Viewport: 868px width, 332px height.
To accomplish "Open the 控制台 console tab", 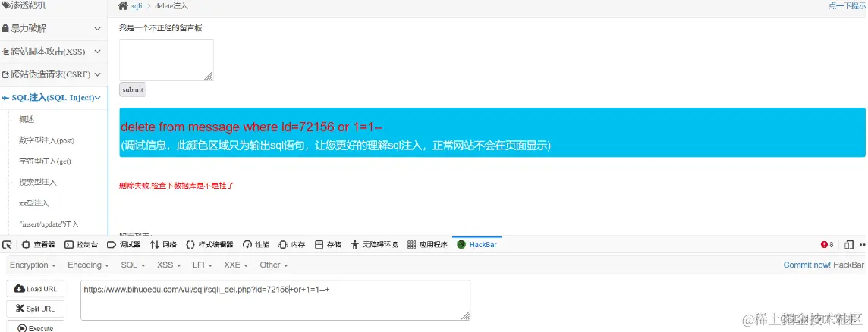I will point(81,245).
